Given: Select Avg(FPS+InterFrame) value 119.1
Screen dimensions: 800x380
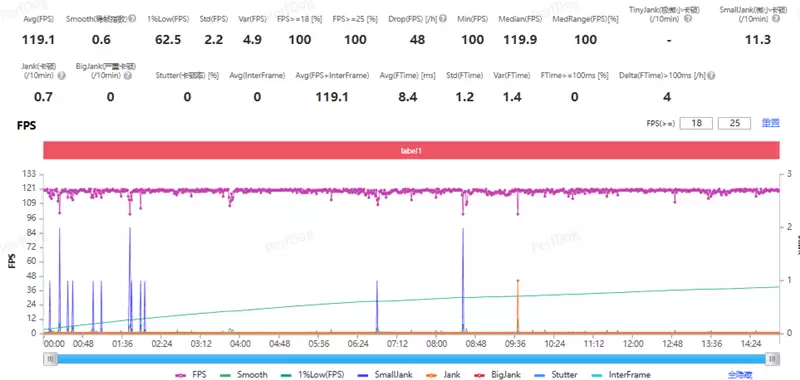Looking at the screenshot, I should click(x=332, y=97).
